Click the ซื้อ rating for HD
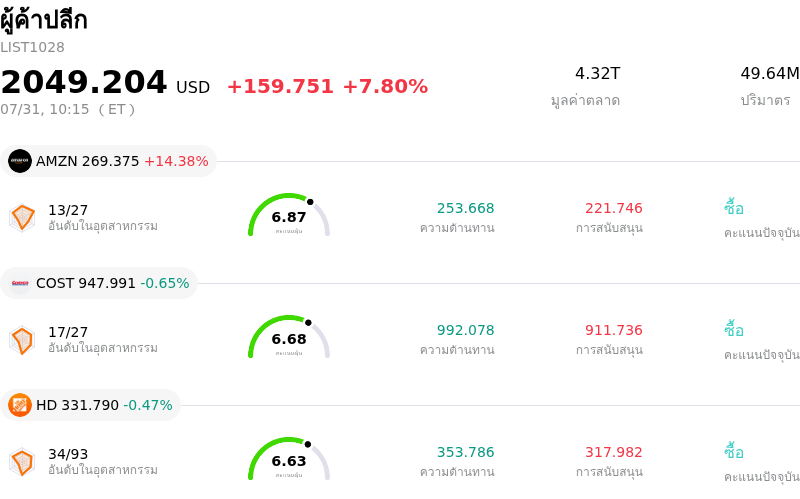This screenshot has width=800, height=499. pos(734,452)
